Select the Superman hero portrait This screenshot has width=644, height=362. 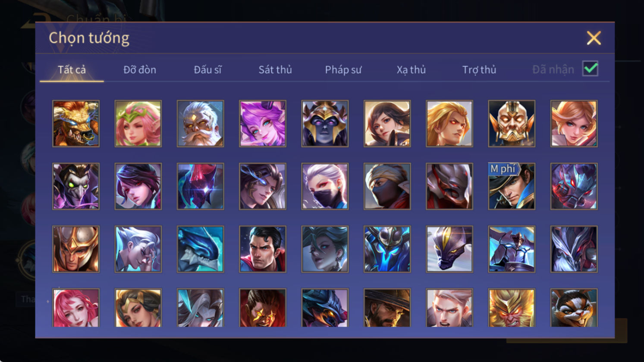coord(262,249)
